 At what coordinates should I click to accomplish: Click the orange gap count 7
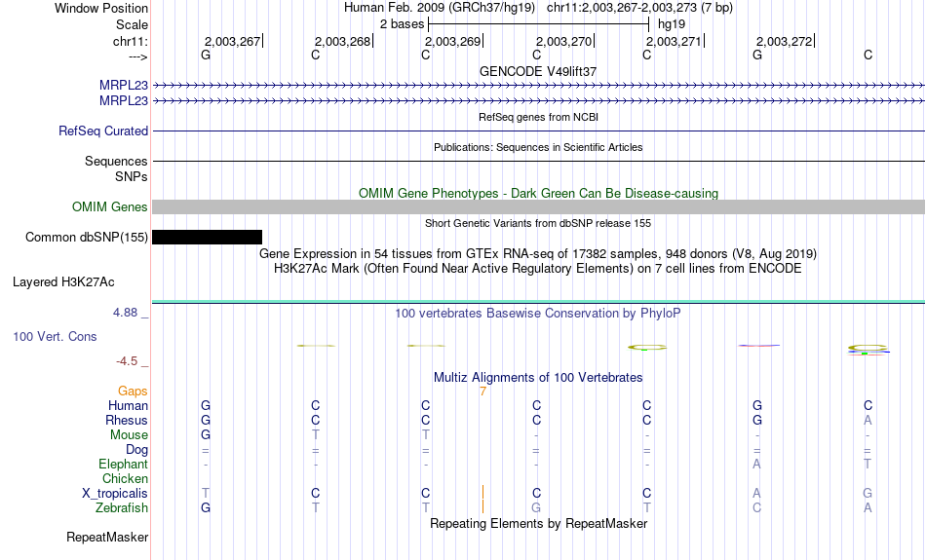pyautogui.click(x=483, y=392)
